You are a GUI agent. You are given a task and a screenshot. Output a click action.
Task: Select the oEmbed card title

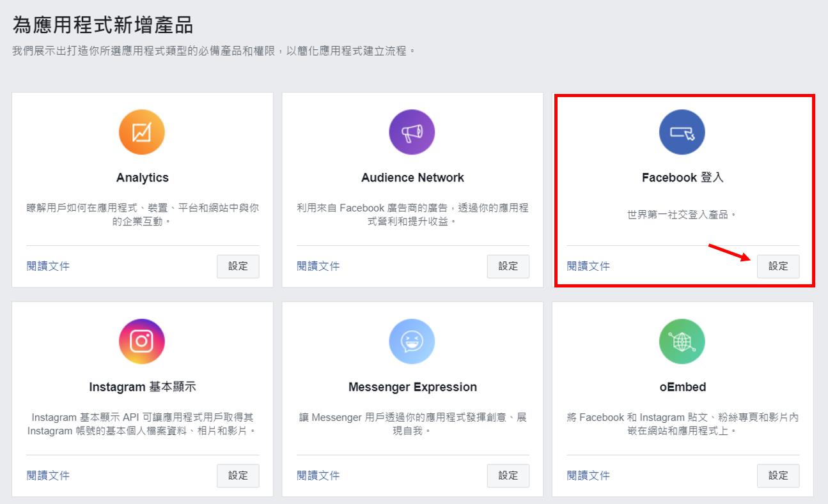[682, 387]
